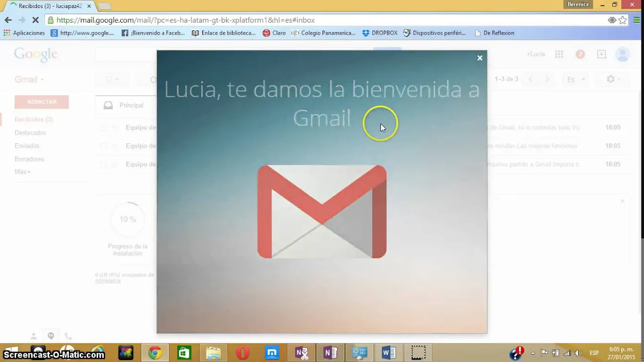Check the email about 'Las mejores funciones'
Screen dimensions: 644x362
[x=103, y=146]
